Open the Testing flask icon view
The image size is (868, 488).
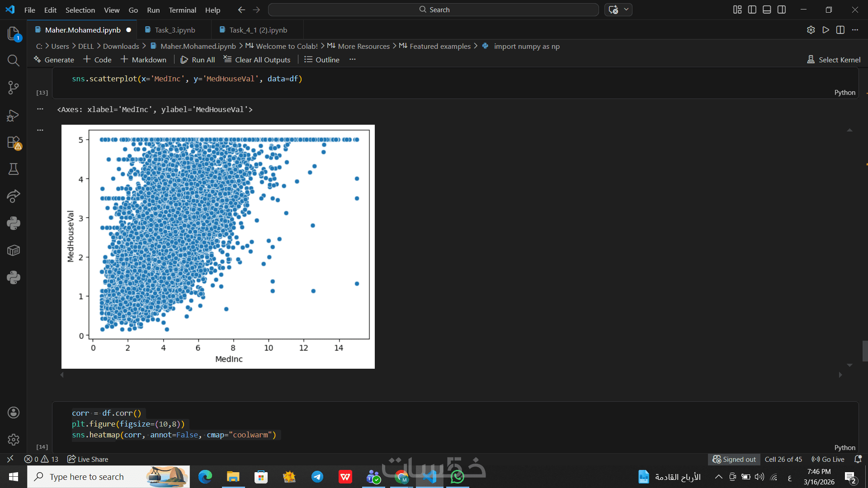(x=14, y=169)
